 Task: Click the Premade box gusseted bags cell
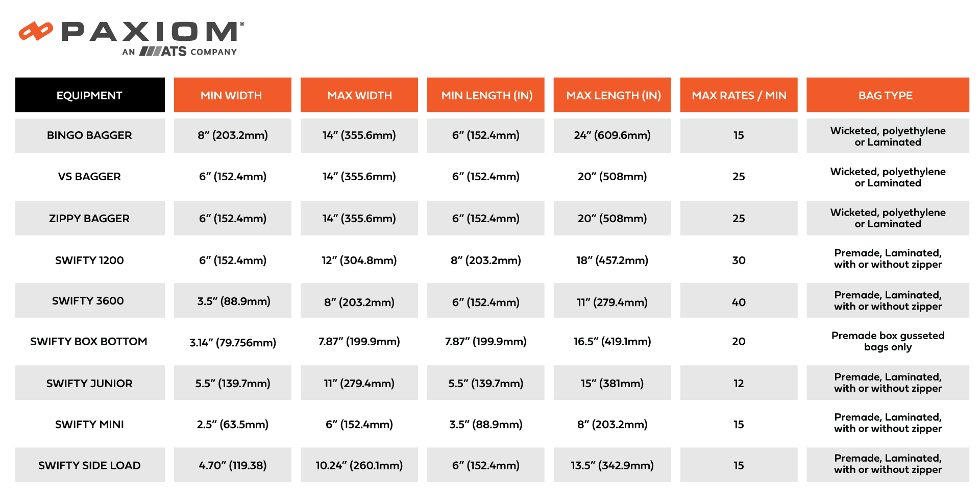pos(888,341)
